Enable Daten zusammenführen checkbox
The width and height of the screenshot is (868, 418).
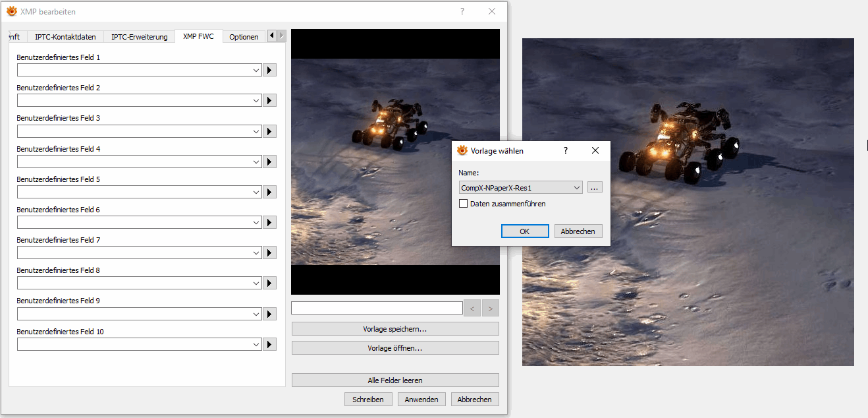464,204
